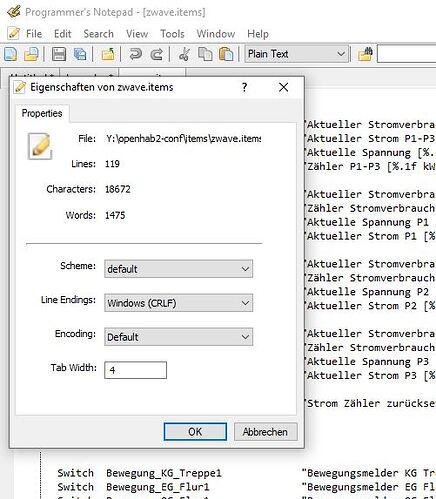Cut selection with the scissors icon
Viewport: 436px width, 499px height.
(x=184, y=54)
